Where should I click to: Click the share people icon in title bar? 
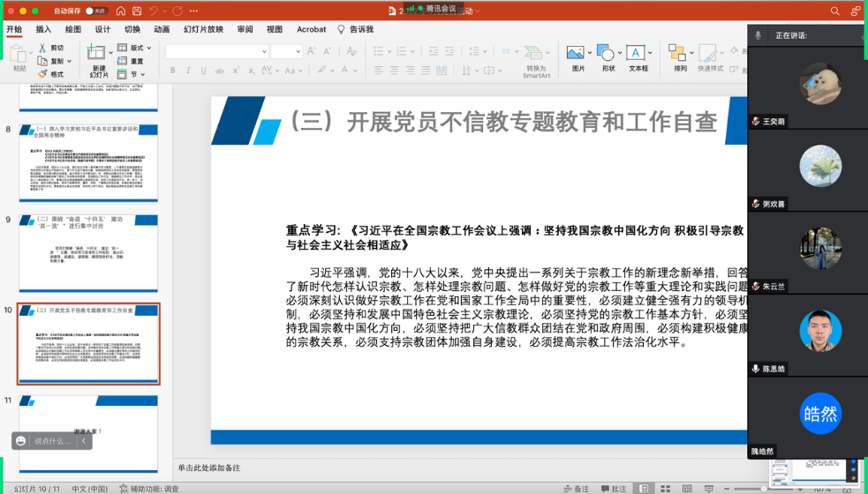pos(856,11)
